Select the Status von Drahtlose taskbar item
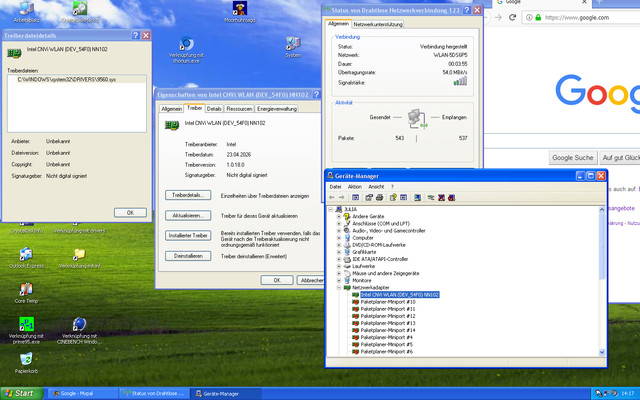The image size is (640, 400). pos(154,393)
